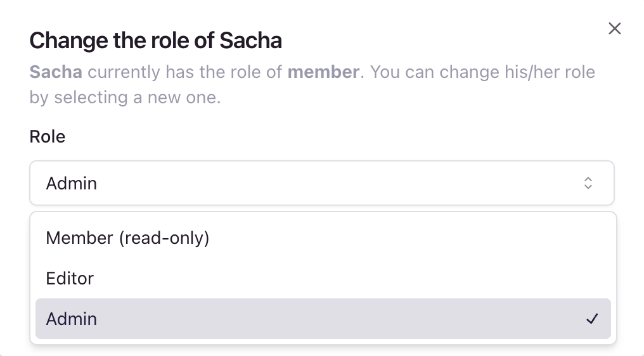
Task: Pick the highlighted Admin option in list
Action: tap(323, 319)
